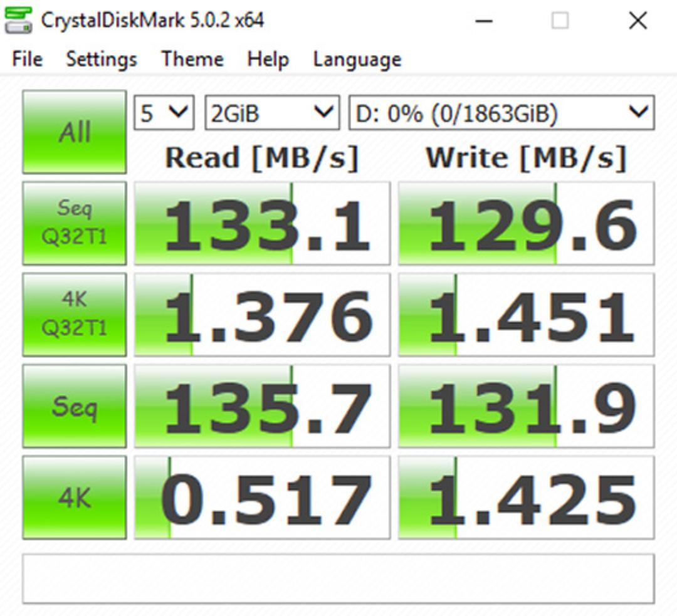Expand the test count dropdown showing 5
The width and height of the screenshot is (677, 616).
(x=164, y=113)
